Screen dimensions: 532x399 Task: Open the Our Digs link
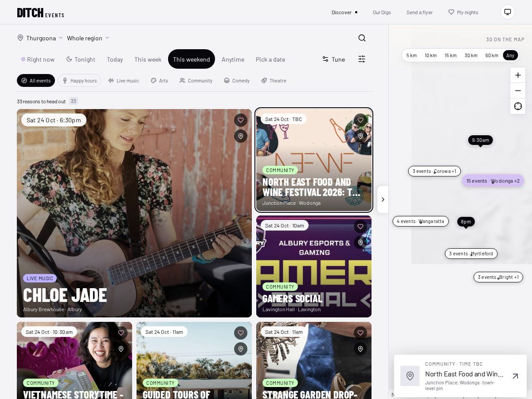click(382, 12)
